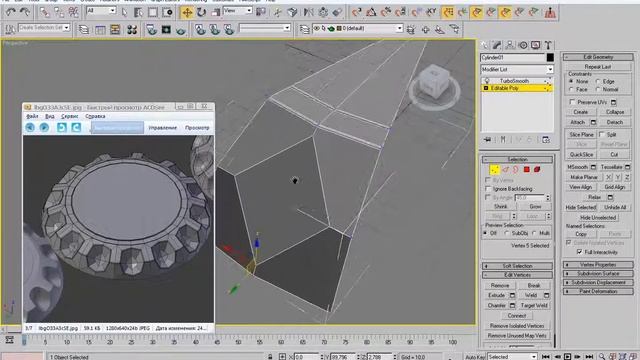This screenshot has height=360, width=640.
Task: Collapse Edit Geometry rollout
Action: coord(598,57)
